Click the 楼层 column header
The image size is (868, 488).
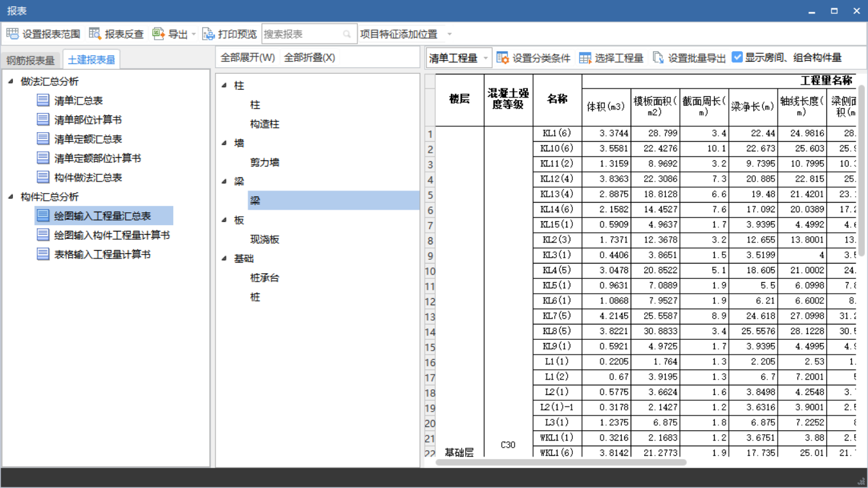point(459,100)
